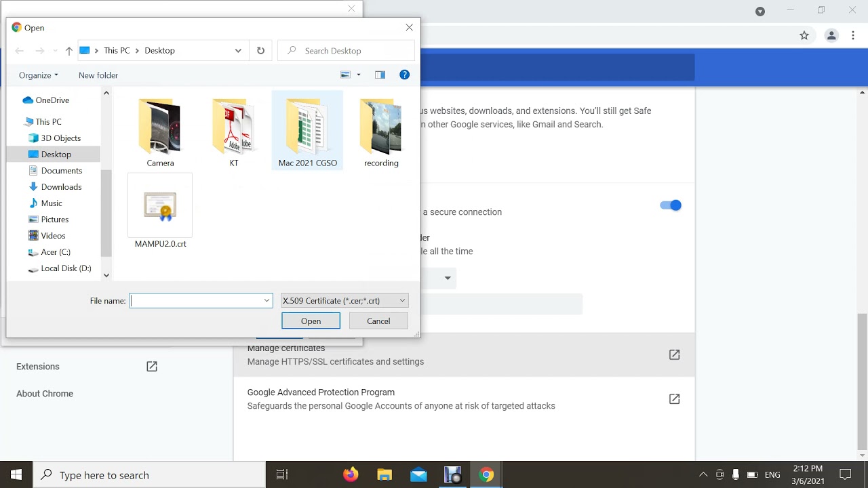Open the view options dropdown arrow
868x488 pixels.
click(359, 75)
